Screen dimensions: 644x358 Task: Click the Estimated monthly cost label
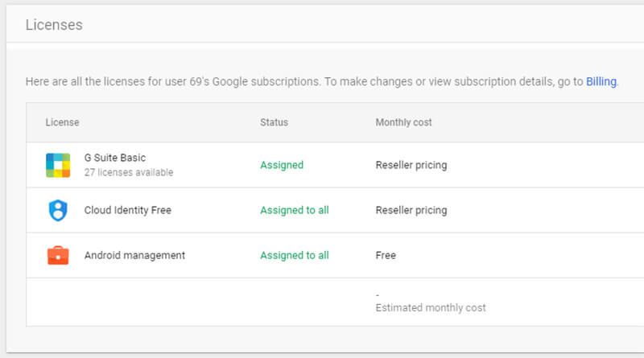coord(431,308)
